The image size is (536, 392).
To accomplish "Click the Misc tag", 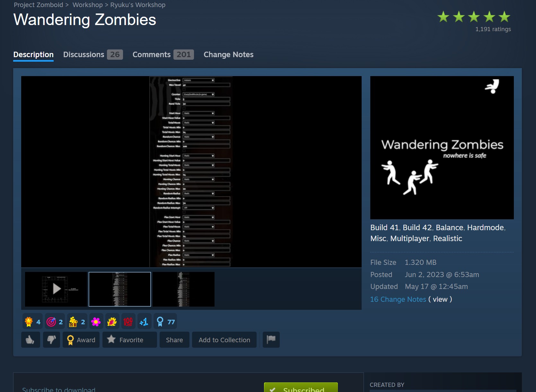I will coord(378,239).
